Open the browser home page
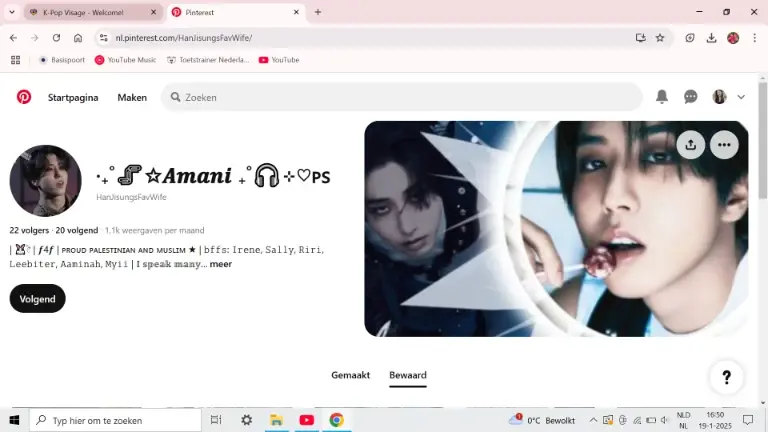 pyautogui.click(x=78, y=38)
